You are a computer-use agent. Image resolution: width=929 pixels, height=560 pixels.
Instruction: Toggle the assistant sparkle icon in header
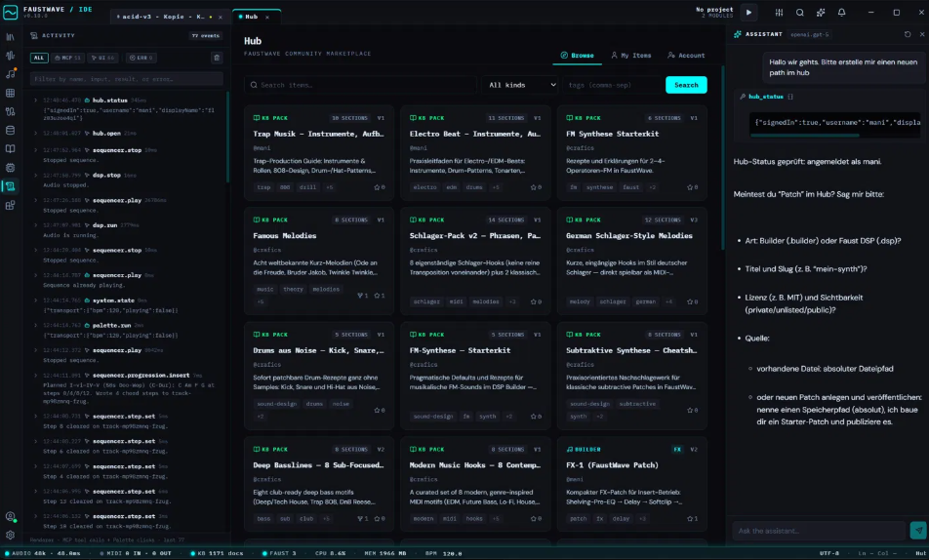[x=821, y=13]
